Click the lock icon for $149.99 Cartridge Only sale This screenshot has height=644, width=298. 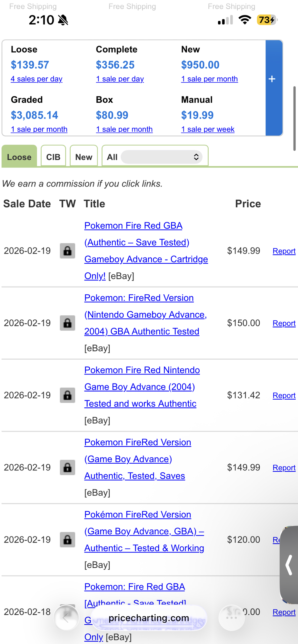tap(67, 251)
